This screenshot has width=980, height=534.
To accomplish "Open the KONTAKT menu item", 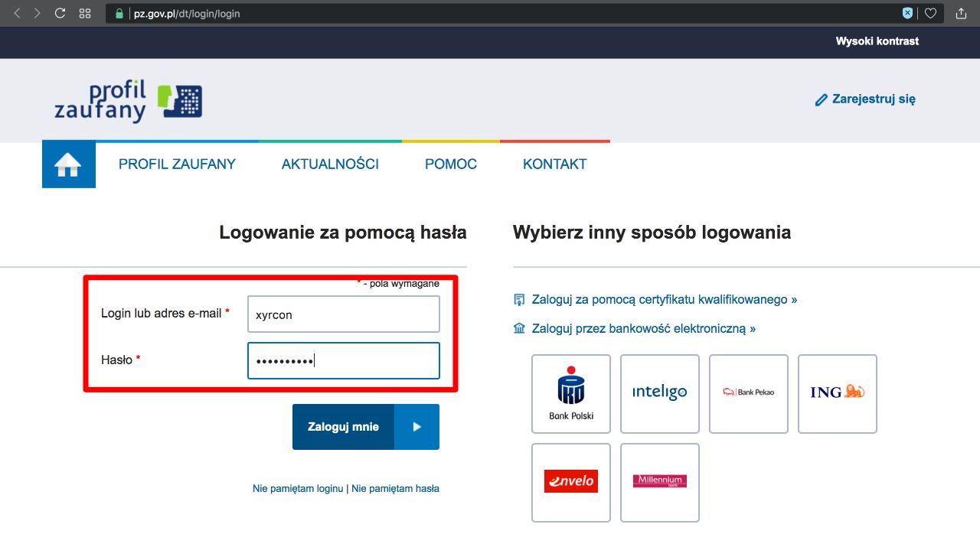I will [x=555, y=164].
